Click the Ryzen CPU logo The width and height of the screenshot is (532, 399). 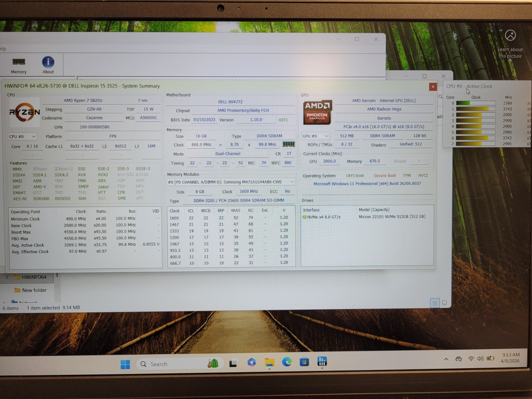pos(25,113)
